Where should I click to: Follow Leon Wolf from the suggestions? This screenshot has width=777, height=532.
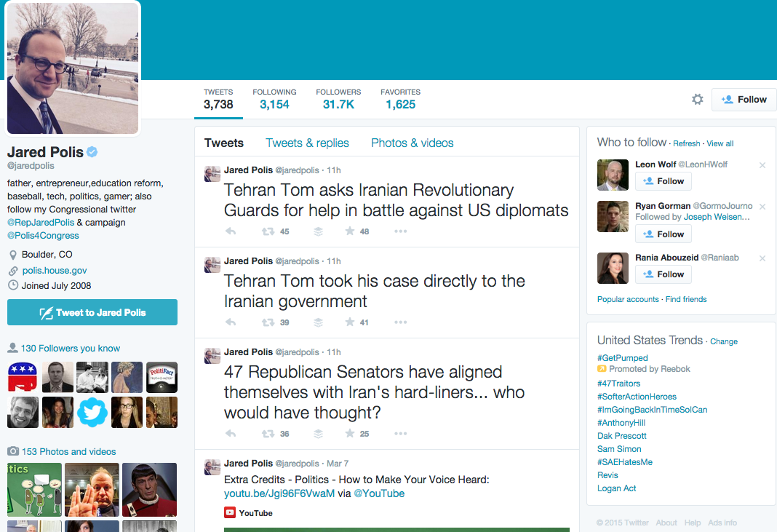click(663, 181)
